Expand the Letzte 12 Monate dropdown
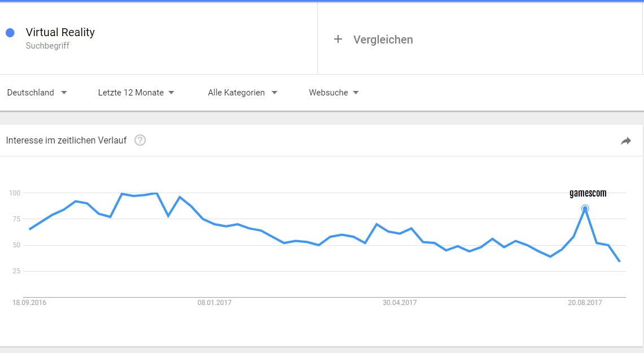Image resolution: width=644 pixels, height=353 pixels. click(136, 93)
